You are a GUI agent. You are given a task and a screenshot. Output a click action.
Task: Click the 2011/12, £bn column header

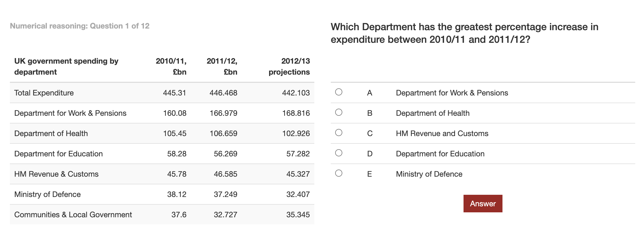pyautogui.click(x=222, y=66)
